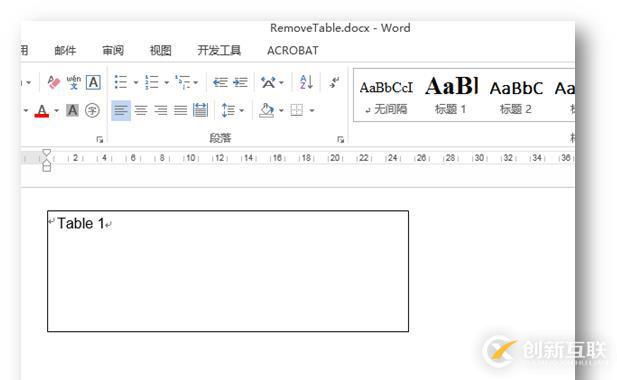617x380 pixels.
Task: Apply table borders icon
Action: coord(297,111)
